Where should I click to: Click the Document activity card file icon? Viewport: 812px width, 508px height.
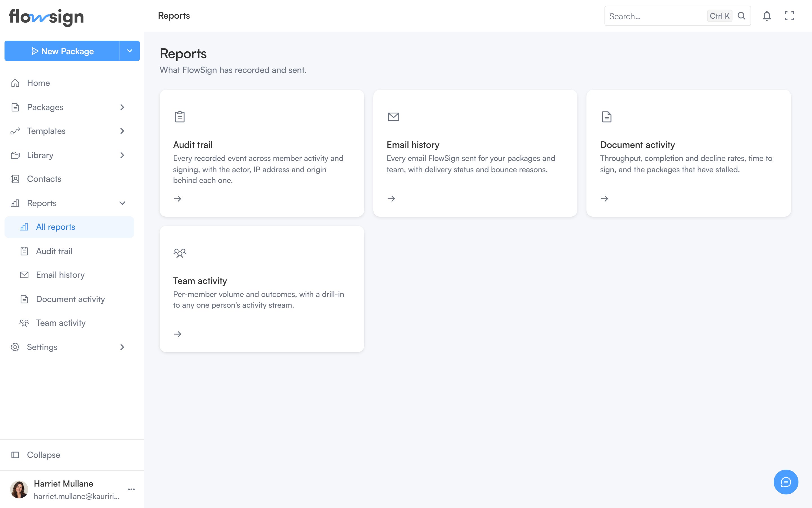pyautogui.click(x=607, y=117)
